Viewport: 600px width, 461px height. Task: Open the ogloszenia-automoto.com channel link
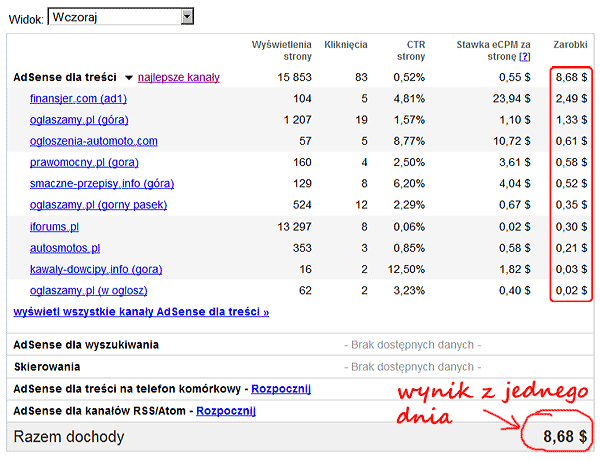click(94, 141)
